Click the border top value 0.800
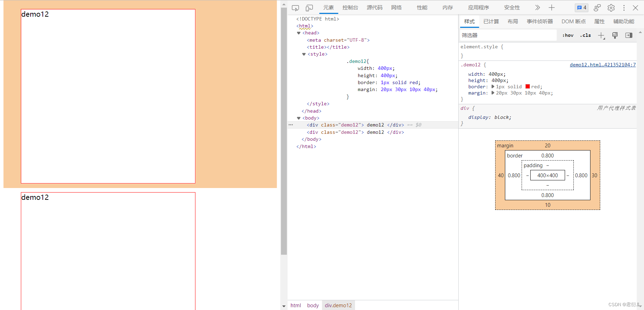This screenshot has height=310, width=644. pos(548,156)
